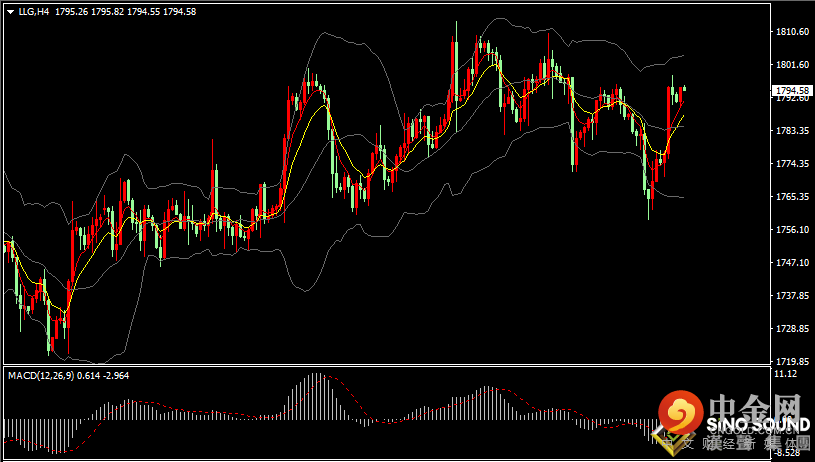Click the open price value 1795.26
Viewport: 815px width, 462px height.
point(71,11)
